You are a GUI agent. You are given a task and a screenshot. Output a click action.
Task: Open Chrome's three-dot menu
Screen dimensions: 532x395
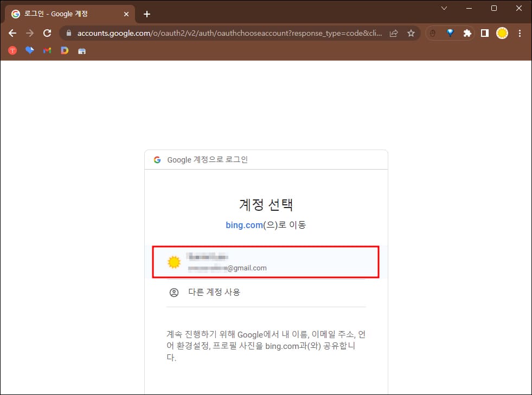[x=520, y=33]
